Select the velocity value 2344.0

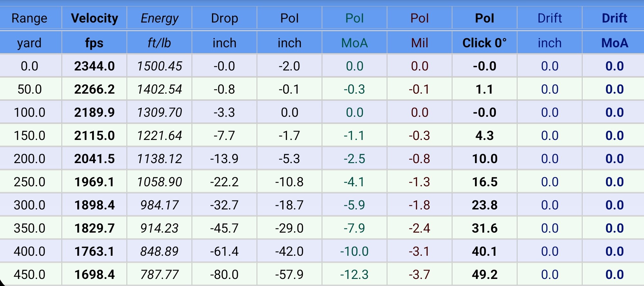click(x=94, y=66)
